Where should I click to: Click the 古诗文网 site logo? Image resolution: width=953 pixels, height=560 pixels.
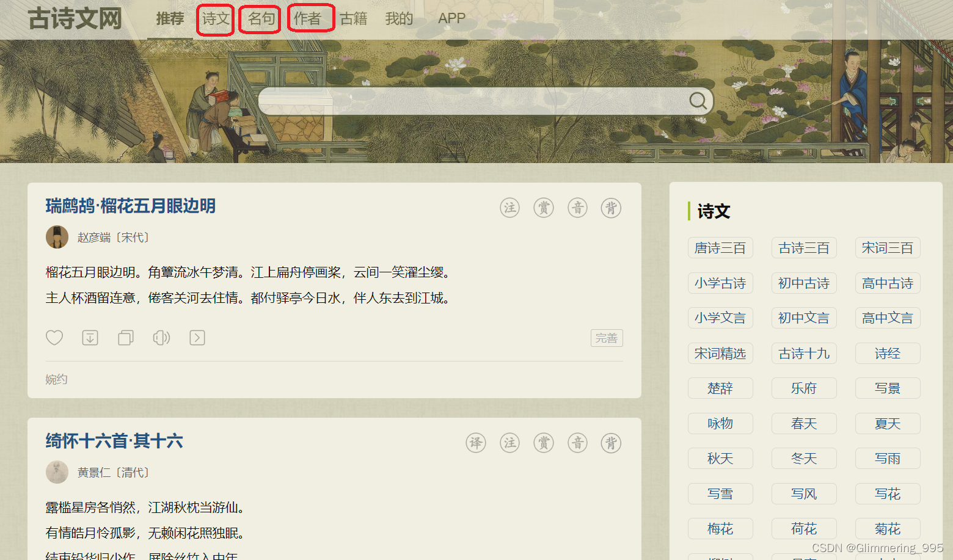pos(75,18)
